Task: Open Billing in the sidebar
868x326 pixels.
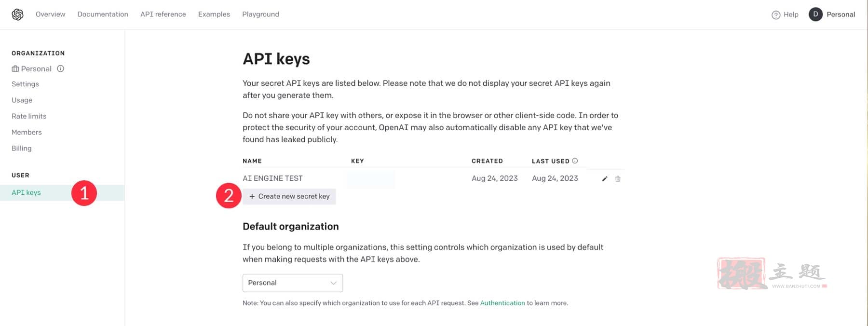Action: [x=22, y=149]
